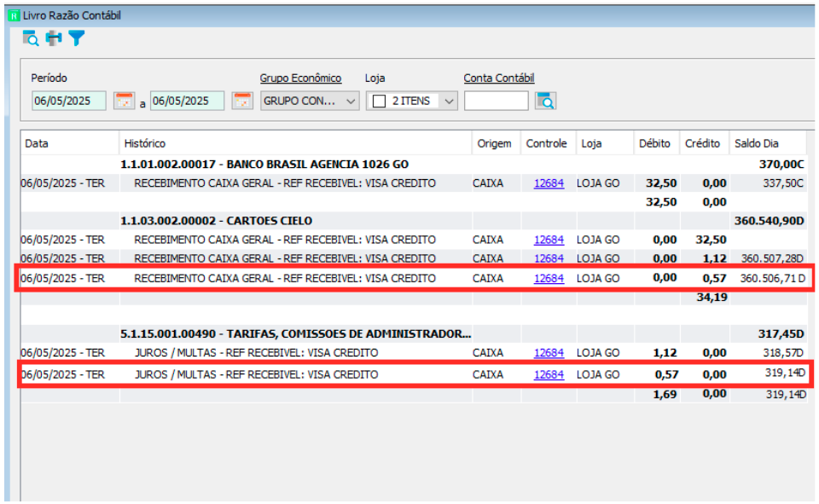Viewport: 819px width, 504px height.
Task: Open control 12684 in the 1,12 credit row
Action: [549, 258]
